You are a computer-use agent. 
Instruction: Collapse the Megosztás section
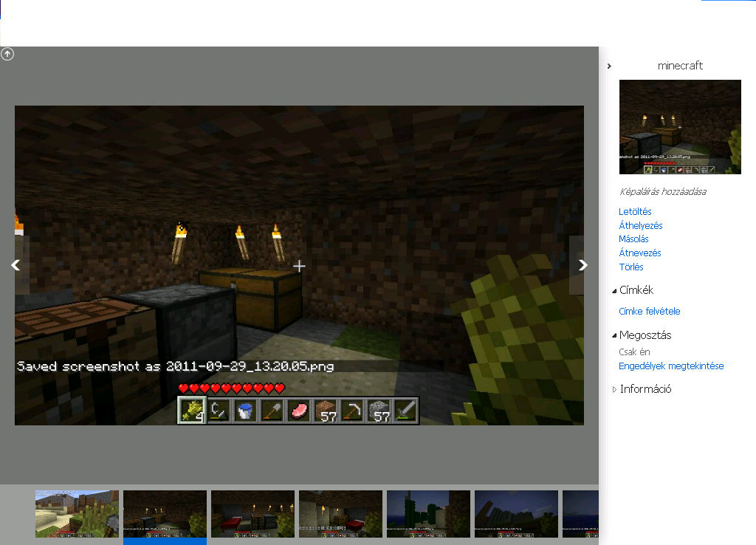coord(614,336)
